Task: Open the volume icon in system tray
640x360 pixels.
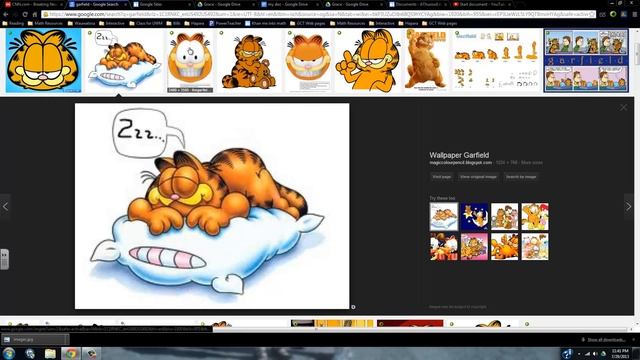Action: pos(596,354)
